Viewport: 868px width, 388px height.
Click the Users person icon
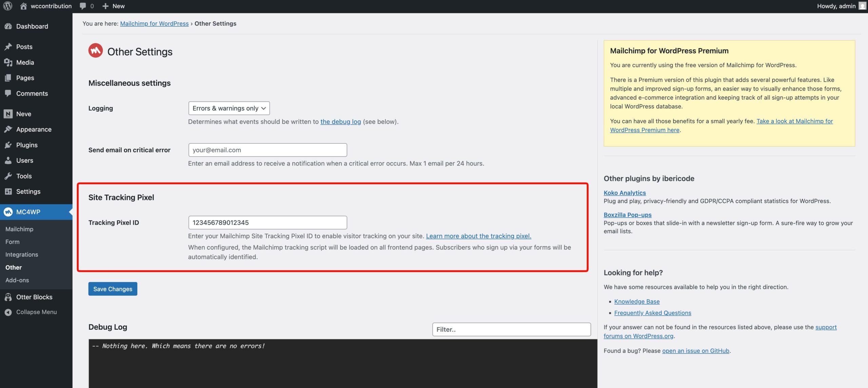(x=8, y=160)
